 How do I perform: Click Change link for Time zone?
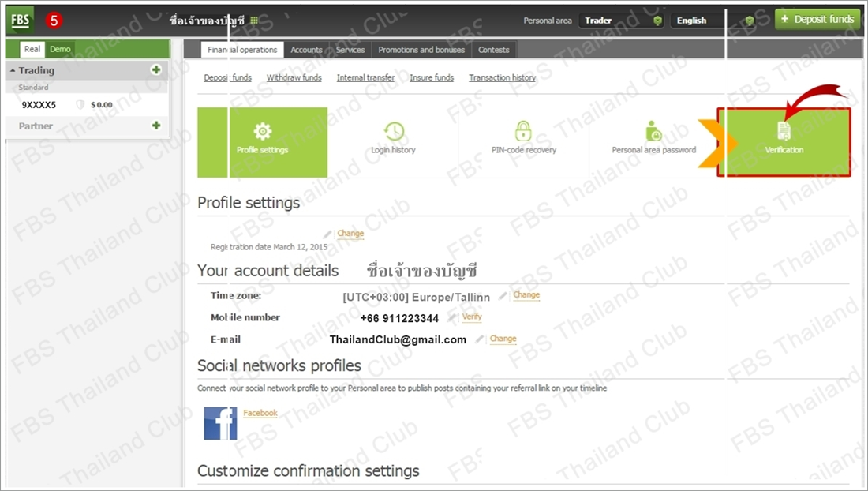pos(526,295)
